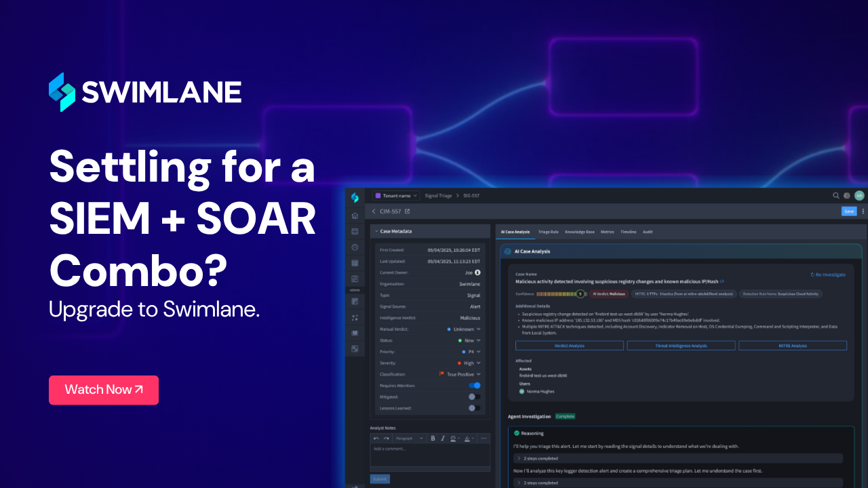Switch to the Metrics tab
Screen dimensions: 868x488
point(608,232)
